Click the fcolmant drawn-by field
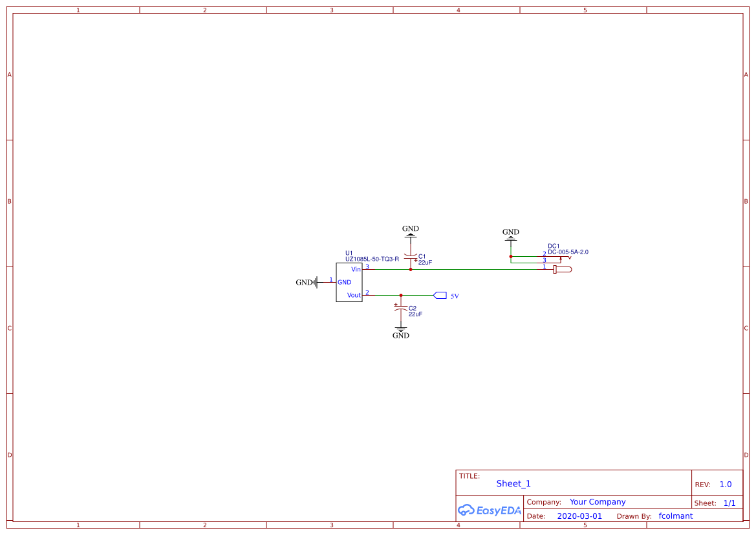Screen dimensions: 756x535 675,516
